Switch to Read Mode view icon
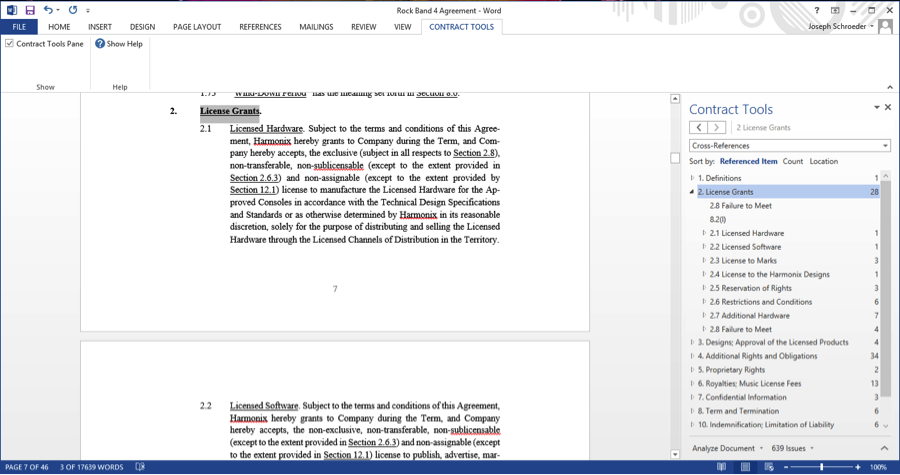 click(721, 467)
